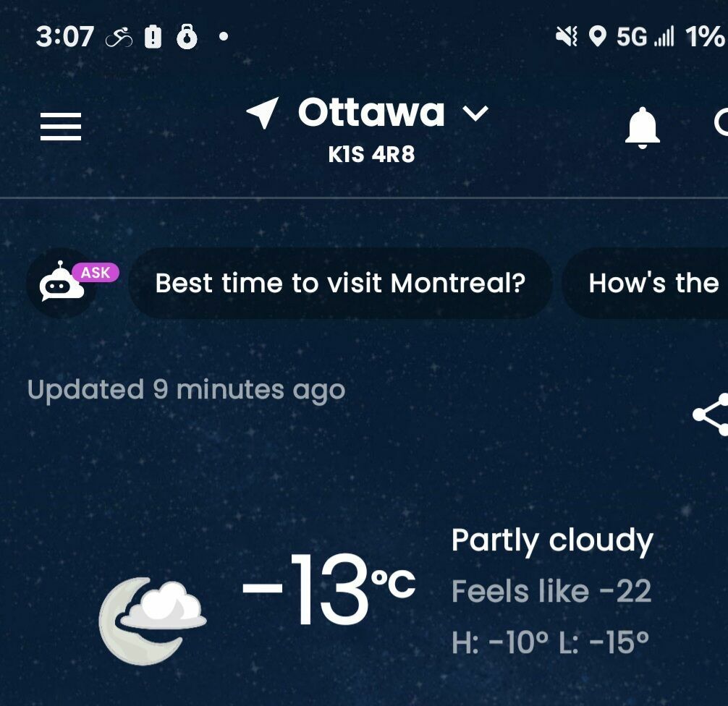Tap the location arrow icon
The image size is (728, 706).
tap(263, 114)
